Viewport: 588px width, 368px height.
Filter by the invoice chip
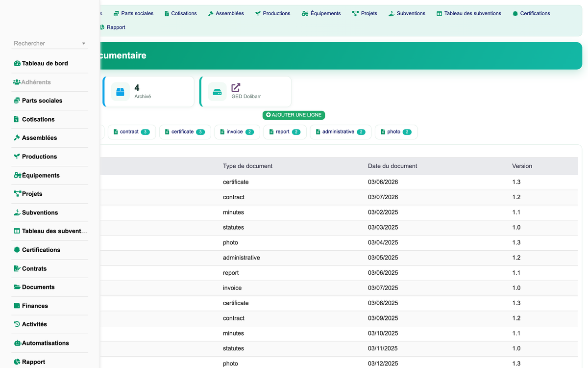point(237,132)
